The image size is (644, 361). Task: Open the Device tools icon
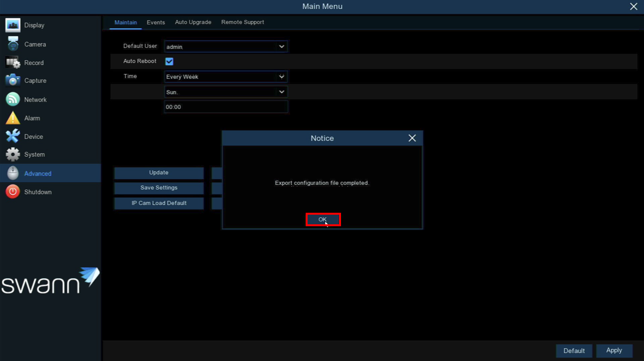[x=13, y=136]
